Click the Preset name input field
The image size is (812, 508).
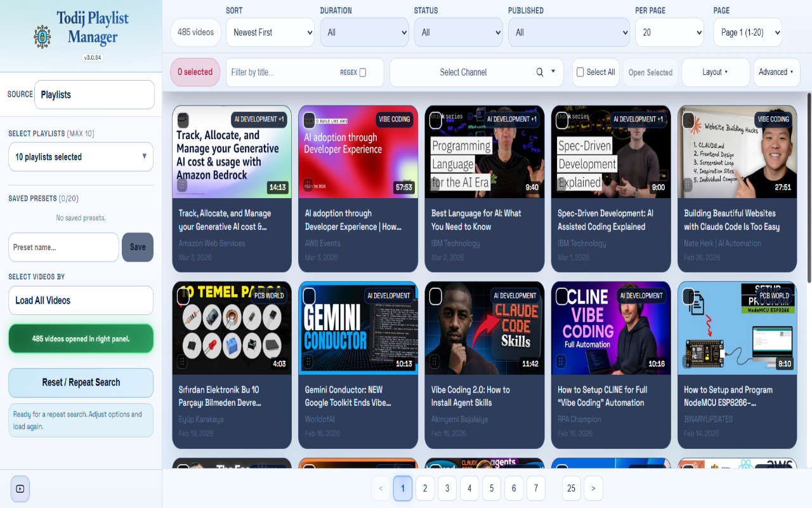[x=63, y=247]
